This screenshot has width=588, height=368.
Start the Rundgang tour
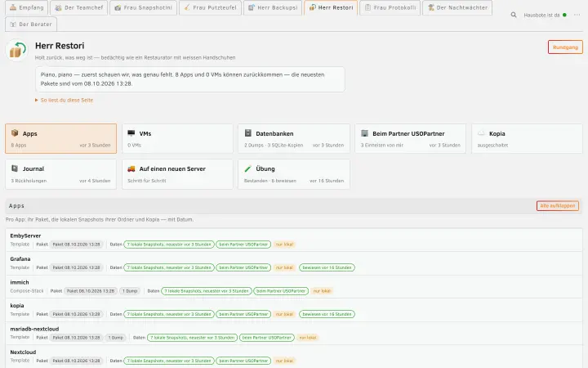coord(565,47)
